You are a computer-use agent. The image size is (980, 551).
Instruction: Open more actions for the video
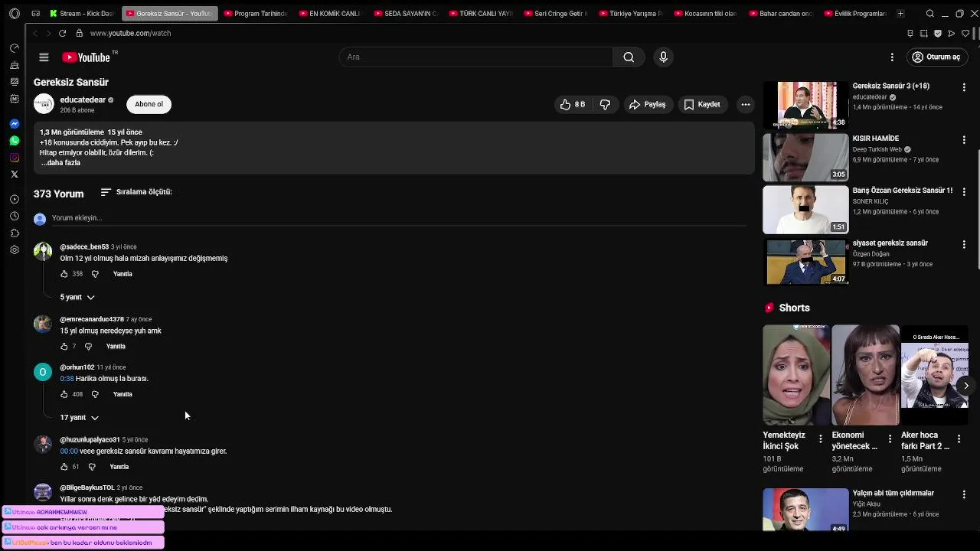point(745,104)
